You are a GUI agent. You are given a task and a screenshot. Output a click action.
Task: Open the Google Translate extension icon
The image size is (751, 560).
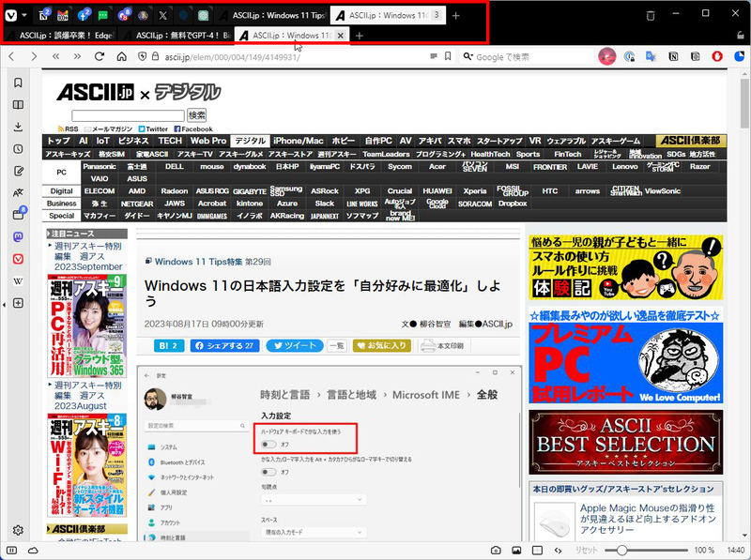[x=651, y=56]
